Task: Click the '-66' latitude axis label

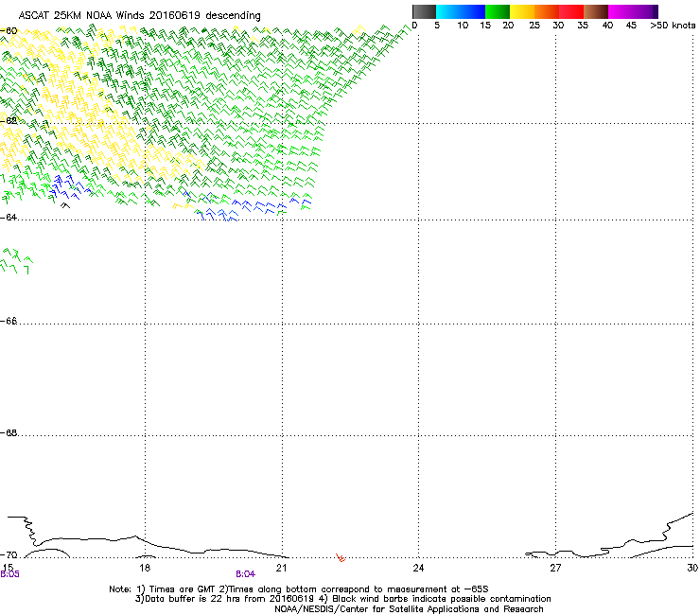Action: (9, 321)
